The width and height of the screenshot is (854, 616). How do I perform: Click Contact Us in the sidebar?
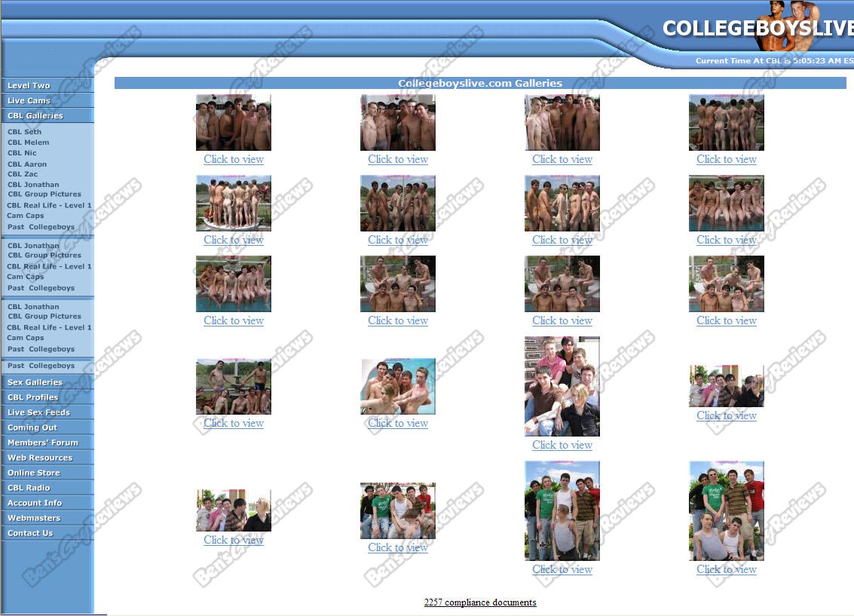31,533
